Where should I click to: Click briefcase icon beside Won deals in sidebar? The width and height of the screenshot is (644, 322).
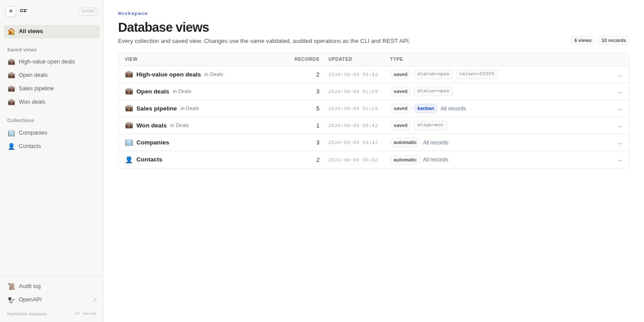point(11,102)
